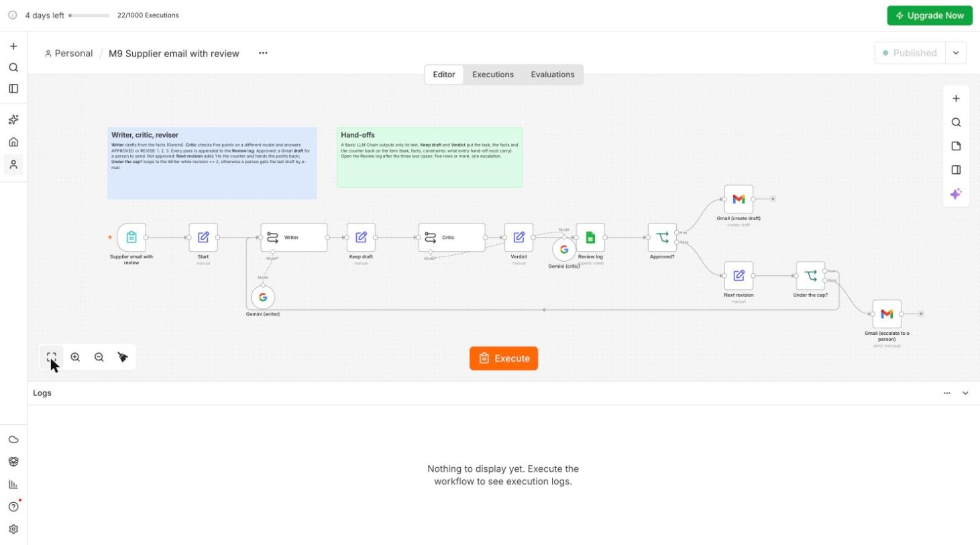
Task: Select the Gmail (create draft) node
Action: (739, 199)
